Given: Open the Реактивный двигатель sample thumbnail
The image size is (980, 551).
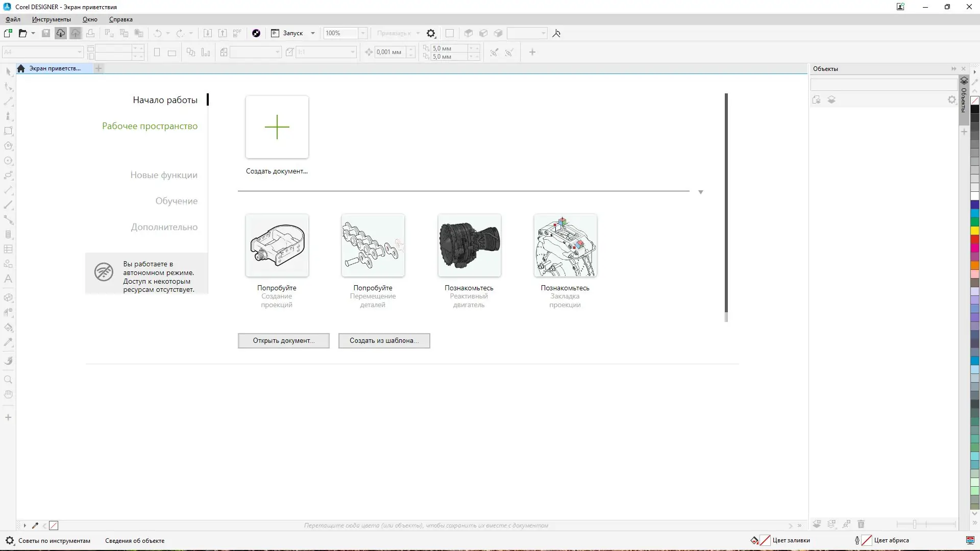Looking at the screenshot, I should [469, 246].
